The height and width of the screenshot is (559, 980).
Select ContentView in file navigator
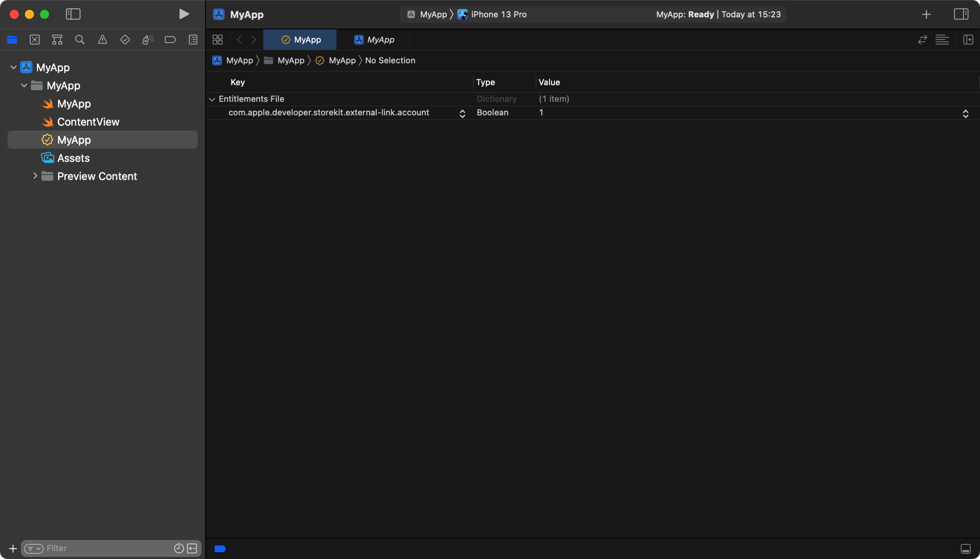[88, 122]
